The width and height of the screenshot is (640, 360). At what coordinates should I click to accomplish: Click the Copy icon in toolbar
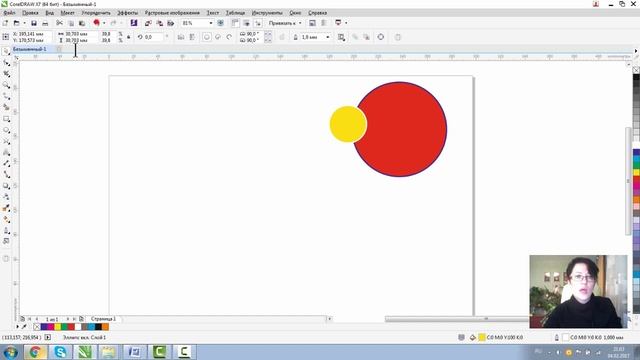(71, 23)
